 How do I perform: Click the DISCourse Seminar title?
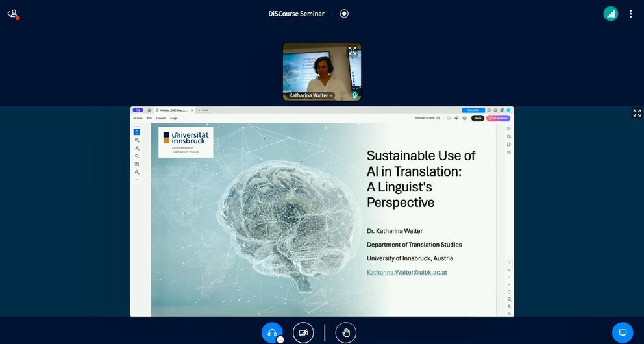click(296, 14)
